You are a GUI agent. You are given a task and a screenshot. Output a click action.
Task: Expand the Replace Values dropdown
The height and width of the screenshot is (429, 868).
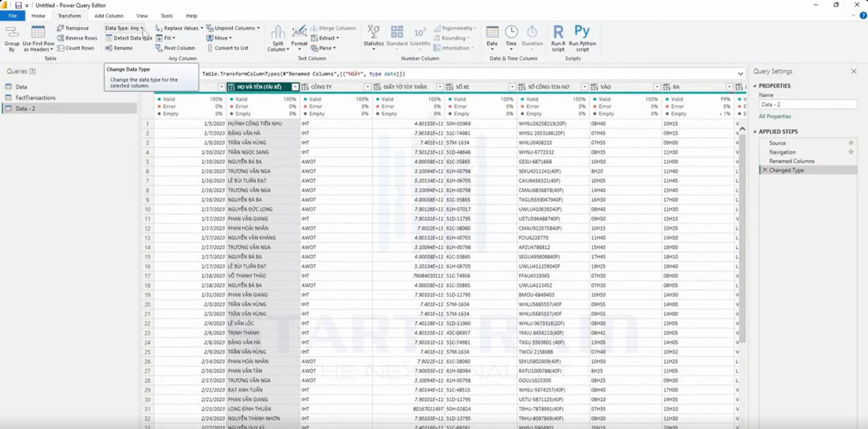202,28
